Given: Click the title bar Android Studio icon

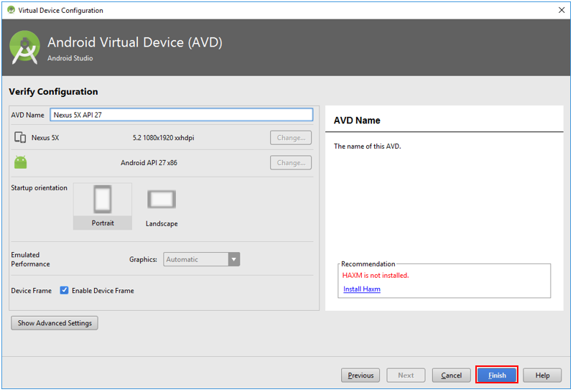Looking at the screenshot, I should pyautogui.click(x=11, y=10).
